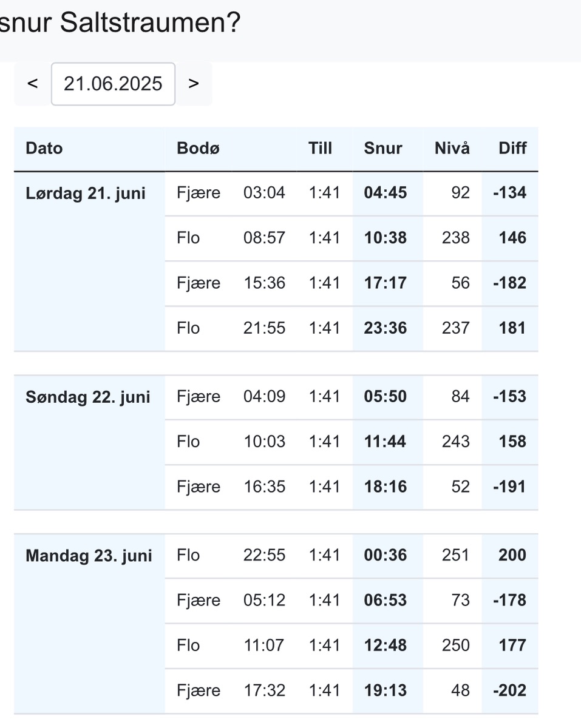Click the 05:50 turn time on Sunday
The width and height of the screenshot is (581, 728).
tap(386, 397)
